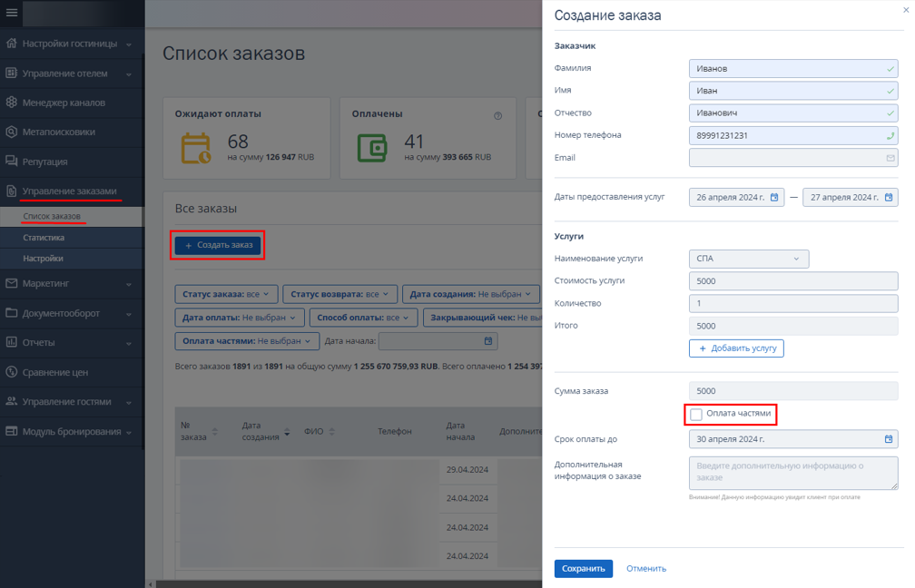
Task: Click the reputation chat icon
Action: click(11, 161)
